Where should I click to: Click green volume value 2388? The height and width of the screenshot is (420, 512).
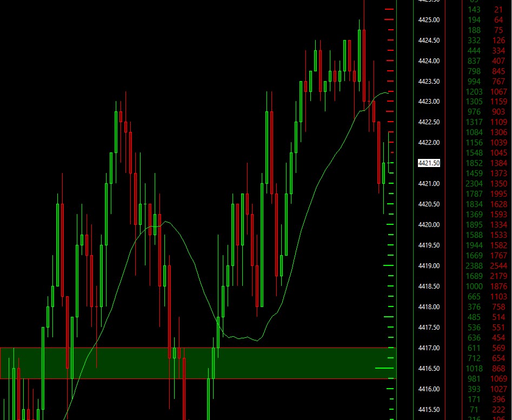point(474,266)
